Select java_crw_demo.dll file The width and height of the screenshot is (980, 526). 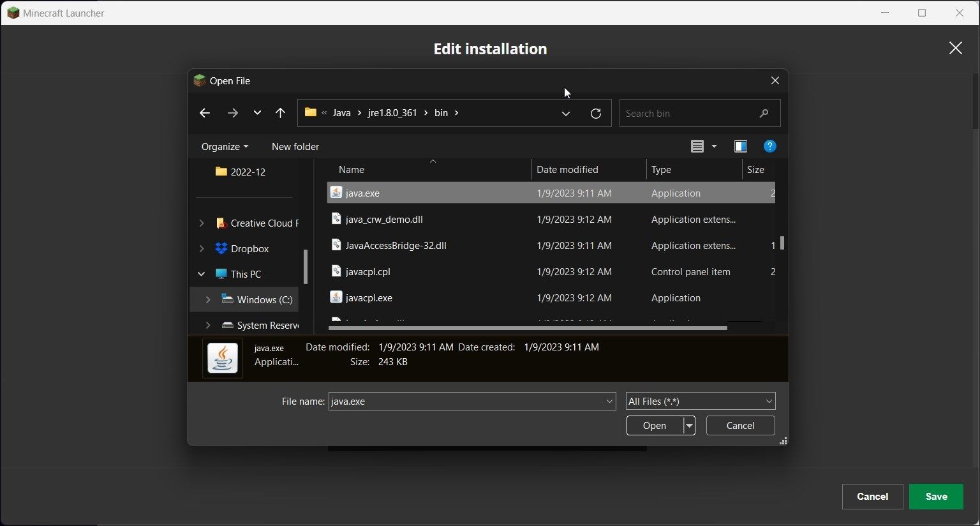pyautogui.click(x=384, y=219)
